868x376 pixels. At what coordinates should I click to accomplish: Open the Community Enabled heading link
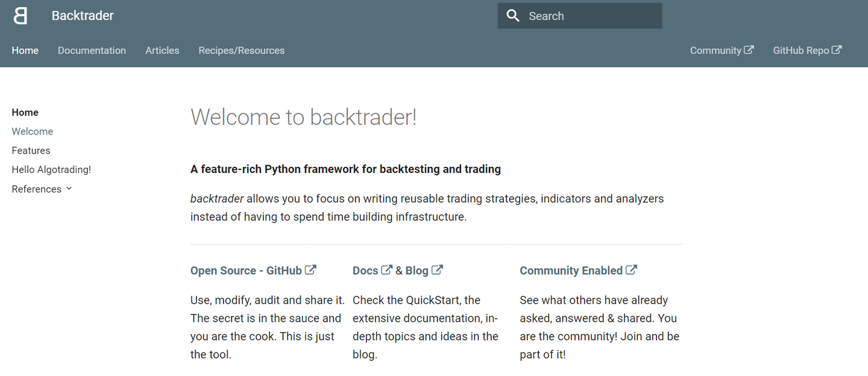coord(571,271)
